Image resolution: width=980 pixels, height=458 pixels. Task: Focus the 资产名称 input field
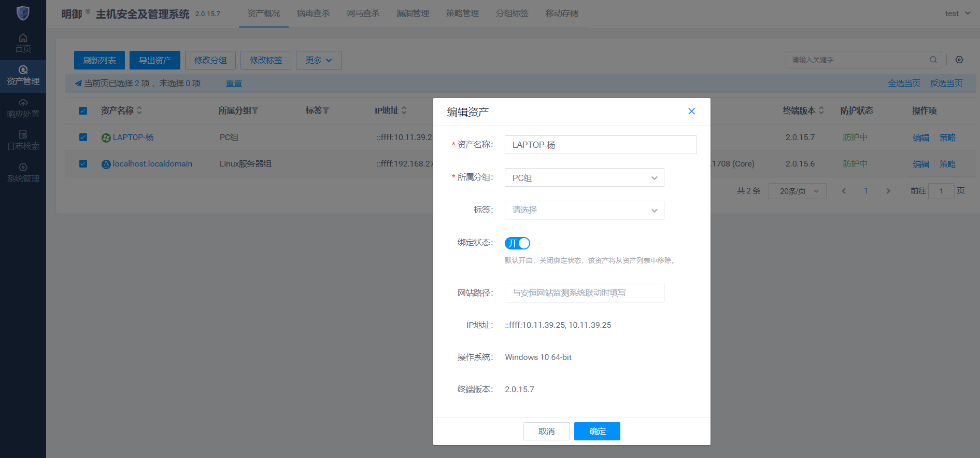click(x=601, y=145)
